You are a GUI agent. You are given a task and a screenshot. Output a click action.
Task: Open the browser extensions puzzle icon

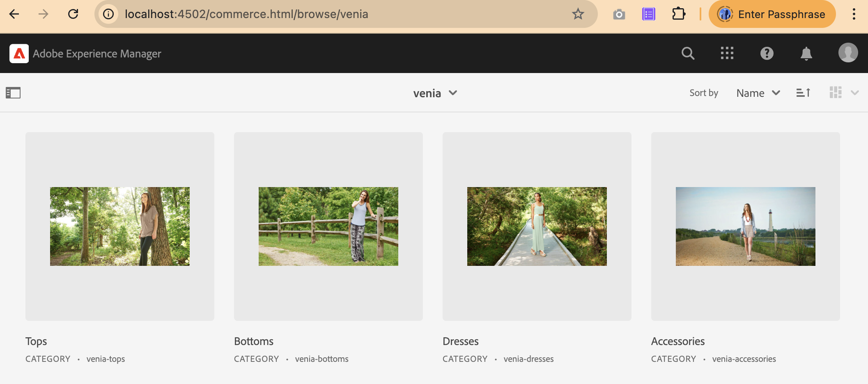(x=678, y=14)
